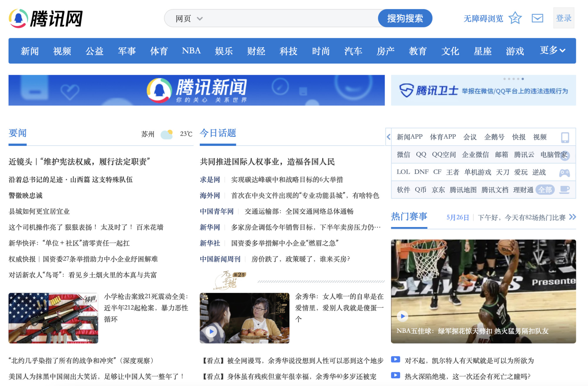Open 微信 quick link
588x386 pixels.
click(403, 154)
